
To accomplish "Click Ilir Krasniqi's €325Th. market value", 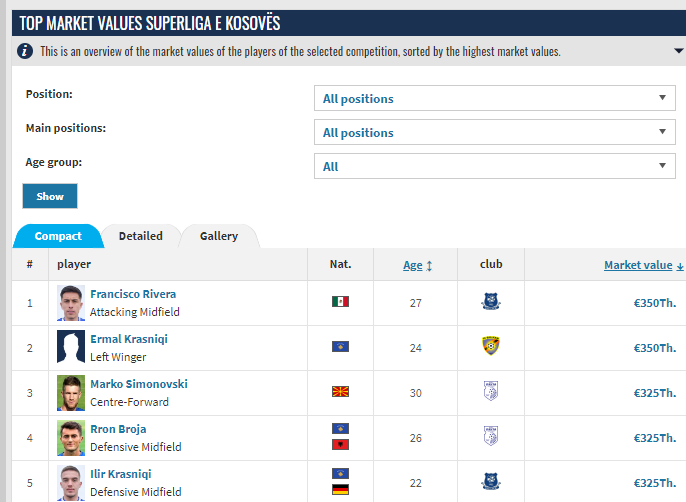I will click(654, 483).
